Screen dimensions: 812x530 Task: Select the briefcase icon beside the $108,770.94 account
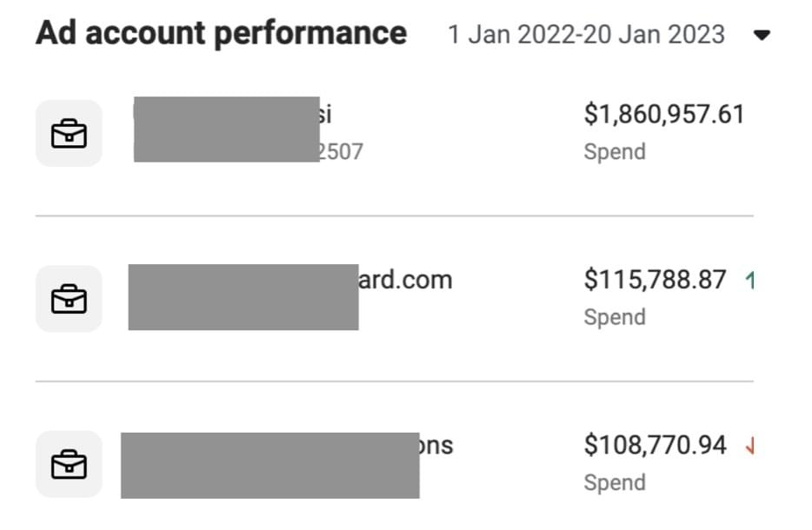tap(69, 465)
